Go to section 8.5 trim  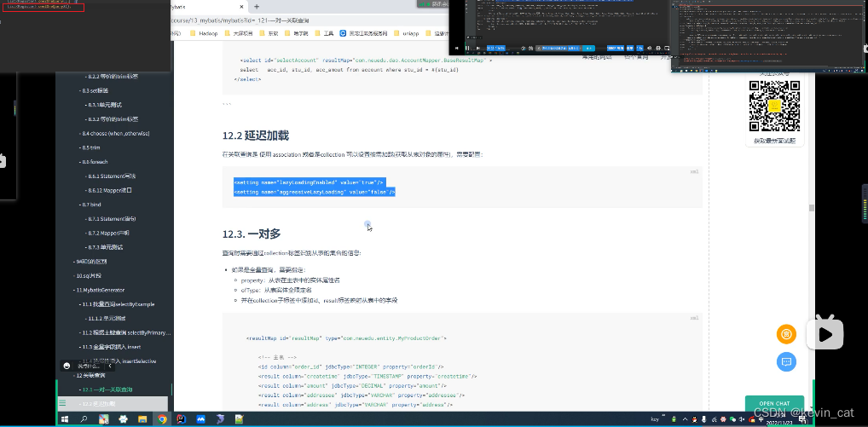pos(90,147)
